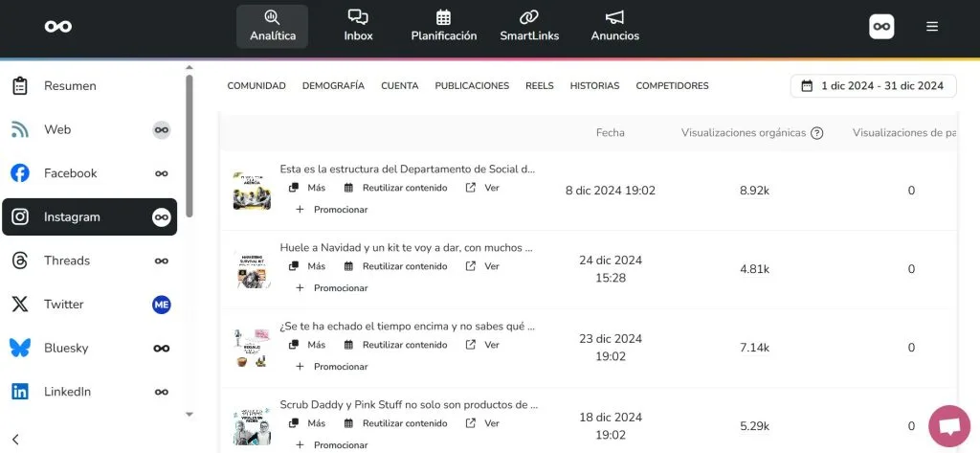Select Threads in the left sidebar
This screenshot has height=453, width=980.
pyautogui.click(x=67, y=260)
